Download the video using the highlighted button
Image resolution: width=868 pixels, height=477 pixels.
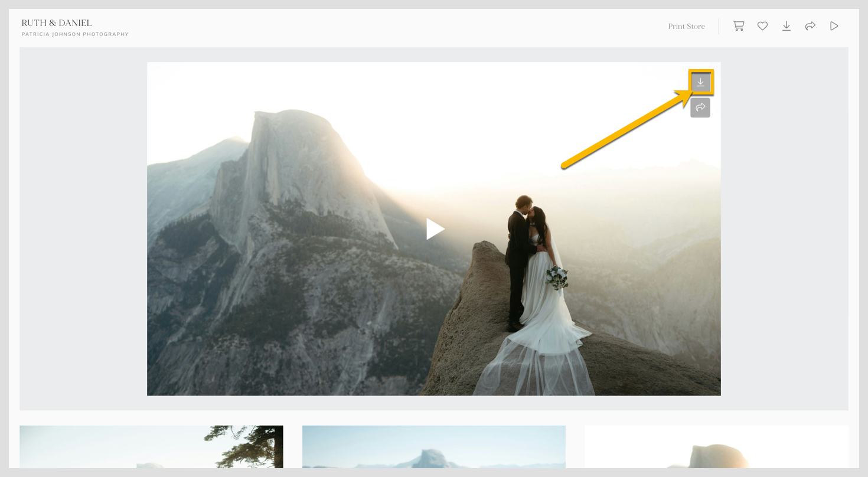700,82
